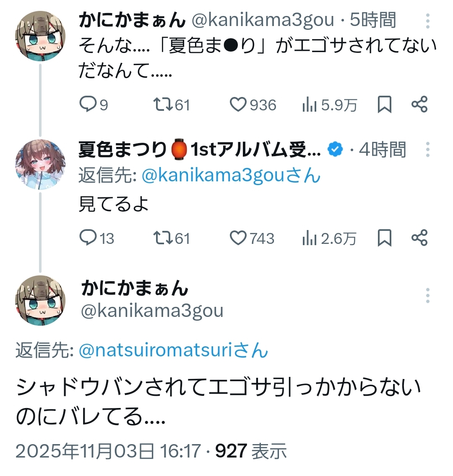
Task: Open the @natsuiromatsuriさん mention link
Action: coord(173,350)
